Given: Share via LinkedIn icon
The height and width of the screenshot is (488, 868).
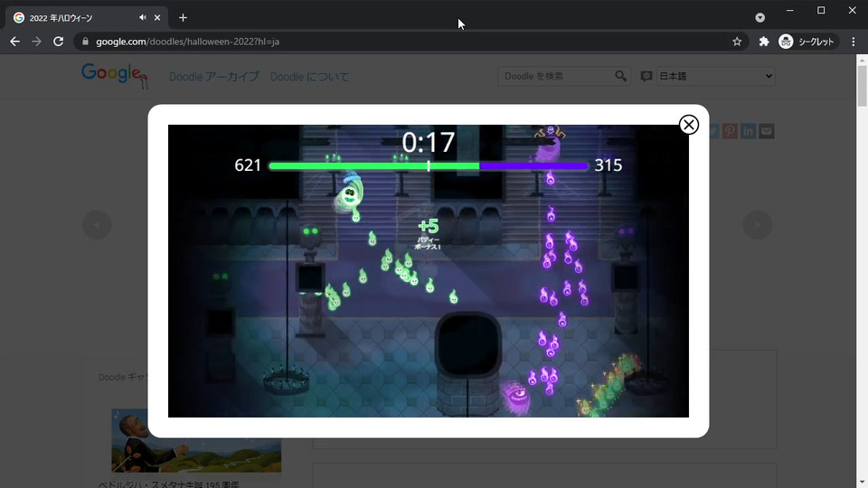Looking at the screenshot, I should [748, 131].
